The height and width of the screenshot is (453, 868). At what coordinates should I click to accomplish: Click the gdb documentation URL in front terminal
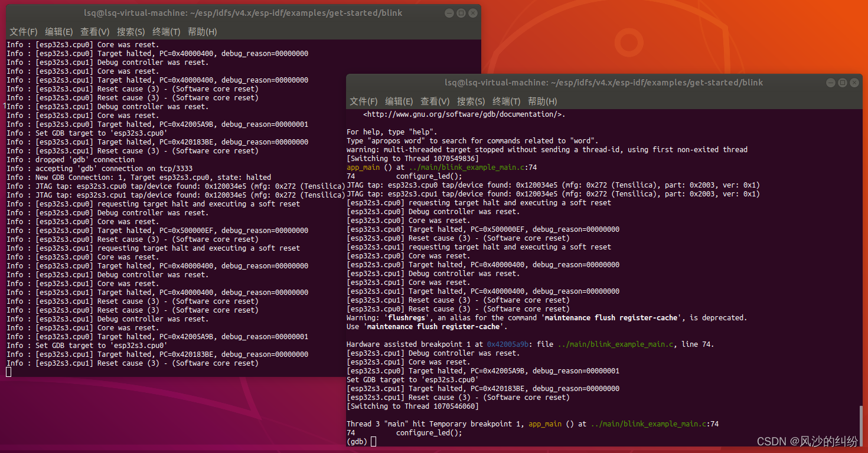(x=462, y=114)
